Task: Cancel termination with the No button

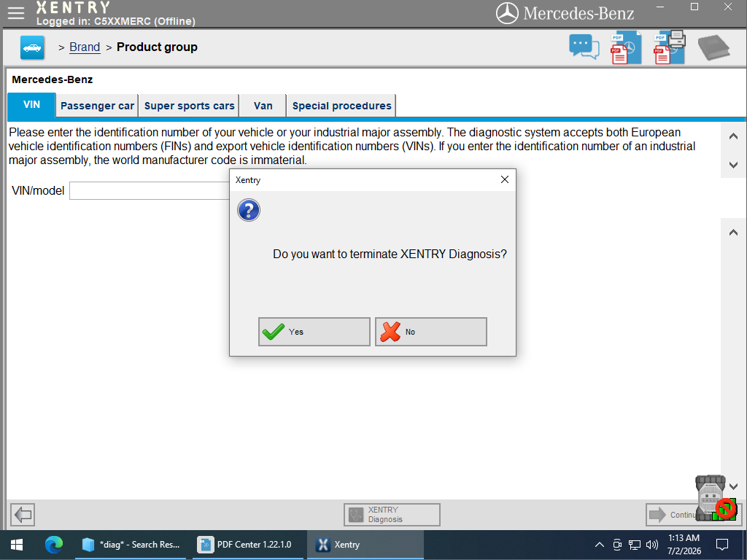Action: 430,332
